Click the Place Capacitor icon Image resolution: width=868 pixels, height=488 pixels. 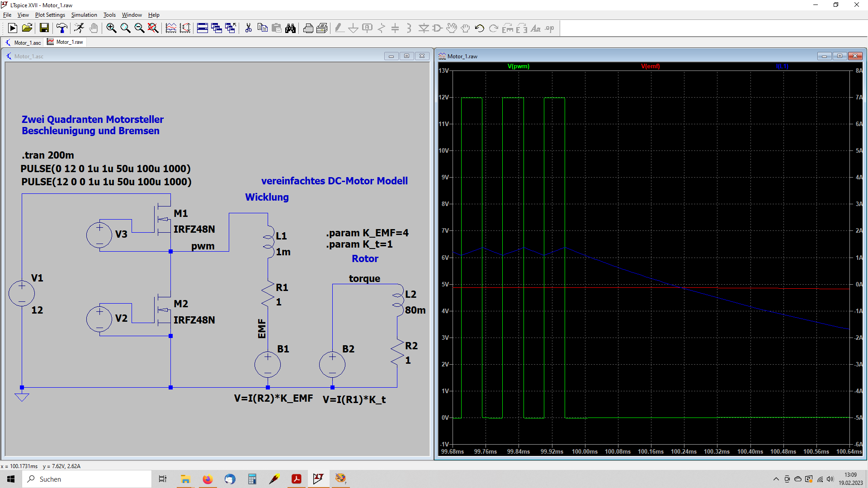(x=395, y=28)
